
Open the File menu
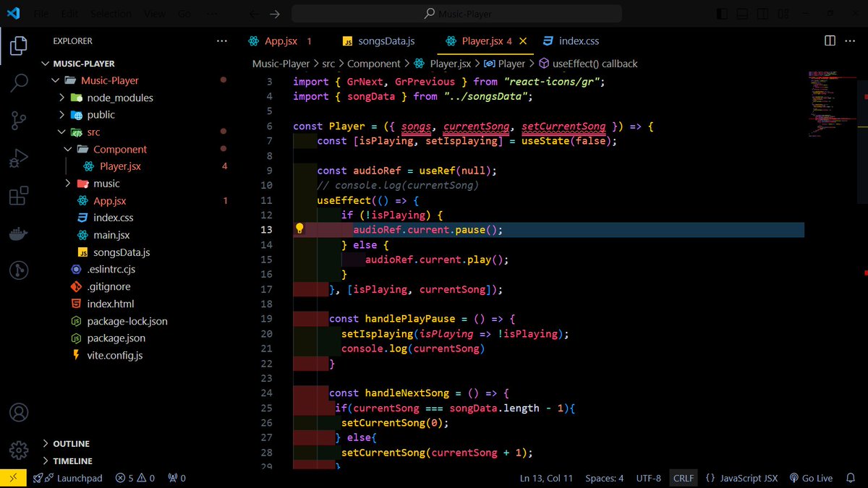tap(41, 14)
